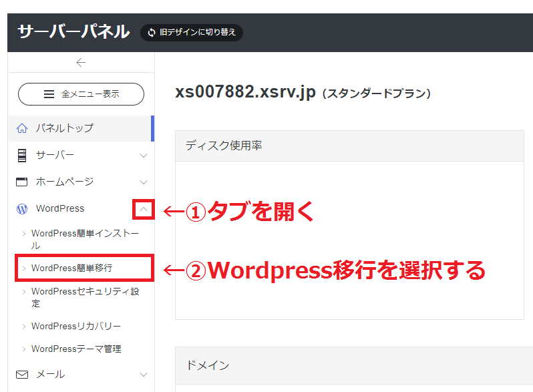Expand the ホームページ menu chevron
The width and height of the screenshot is (533, 392).
pyautogui.click(x=144, y=182)
